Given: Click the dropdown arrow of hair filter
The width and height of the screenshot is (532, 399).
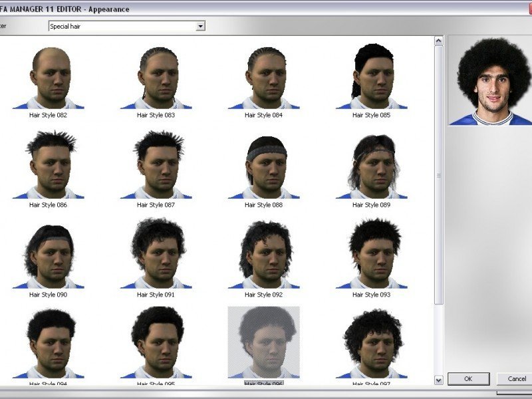Looking at the screenshot, I should [x=200, y=26].
